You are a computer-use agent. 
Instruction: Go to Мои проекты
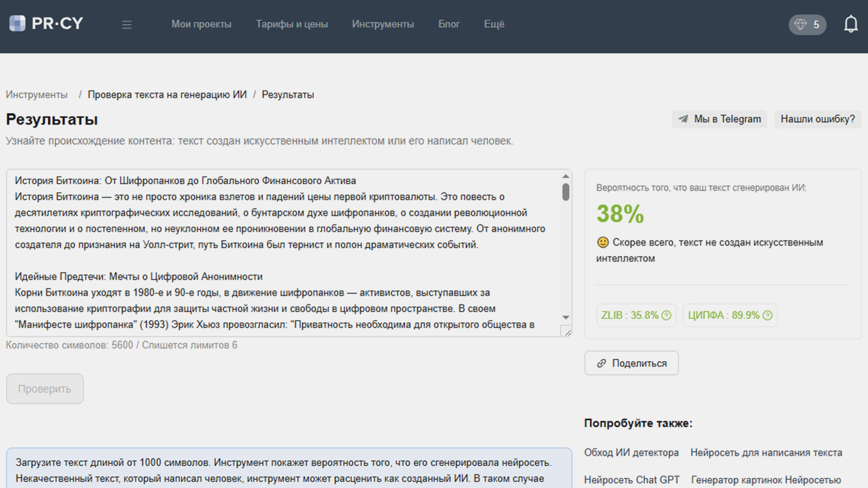tap(201, 24)
